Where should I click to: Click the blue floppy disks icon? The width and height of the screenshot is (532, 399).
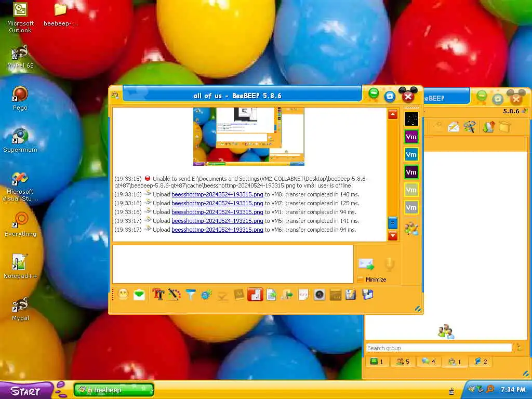point(367,294)
